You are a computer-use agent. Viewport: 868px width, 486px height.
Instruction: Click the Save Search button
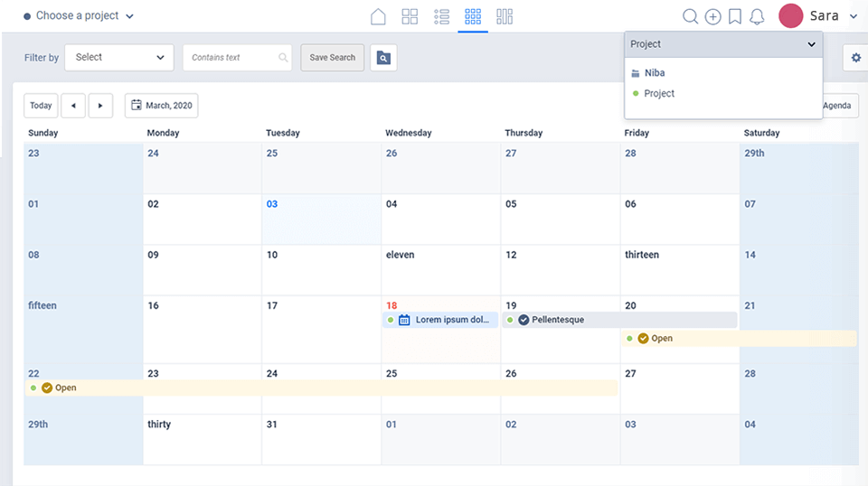pyautogui.click(x=333, y=58)
